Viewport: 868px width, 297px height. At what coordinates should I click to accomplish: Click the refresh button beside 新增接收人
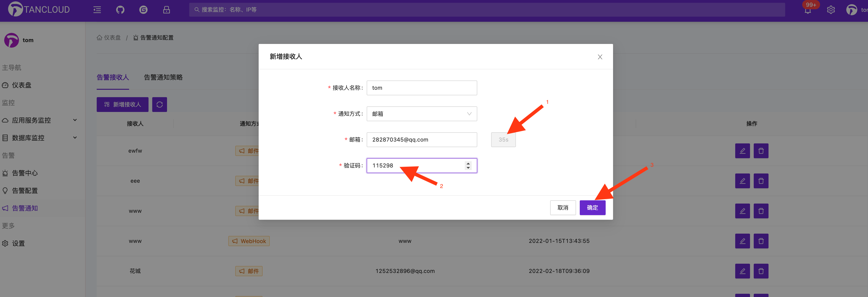pos(159,104)
